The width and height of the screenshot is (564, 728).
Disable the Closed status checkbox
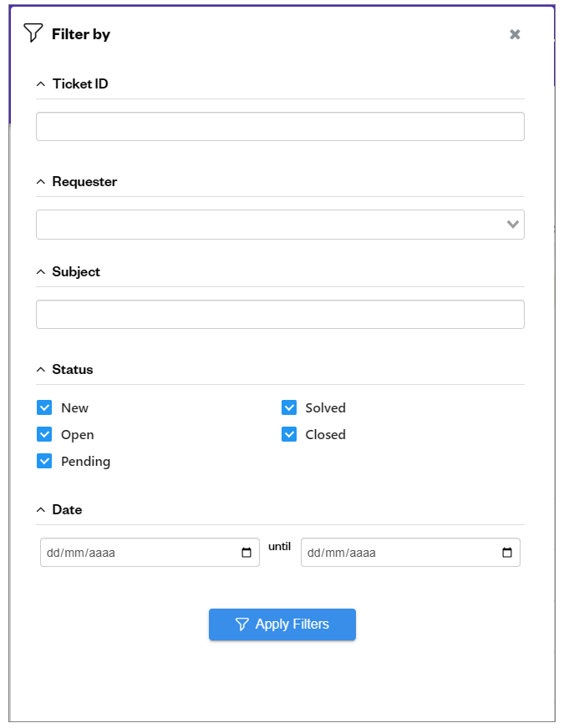coord(289,434)
